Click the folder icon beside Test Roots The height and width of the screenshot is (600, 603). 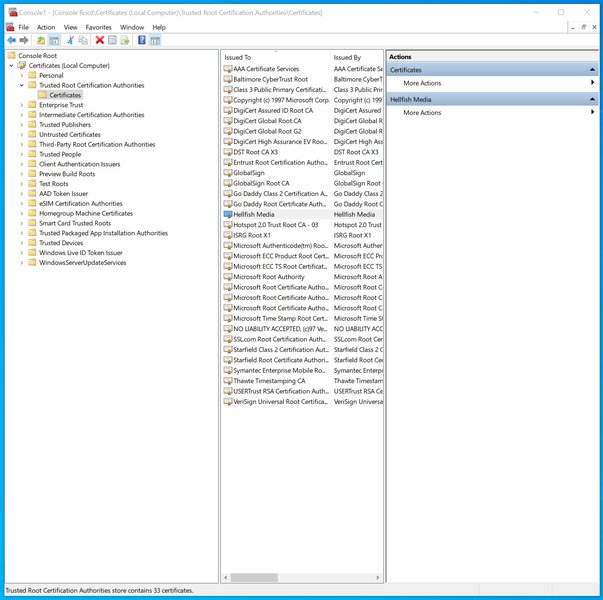tap(33, 183)
